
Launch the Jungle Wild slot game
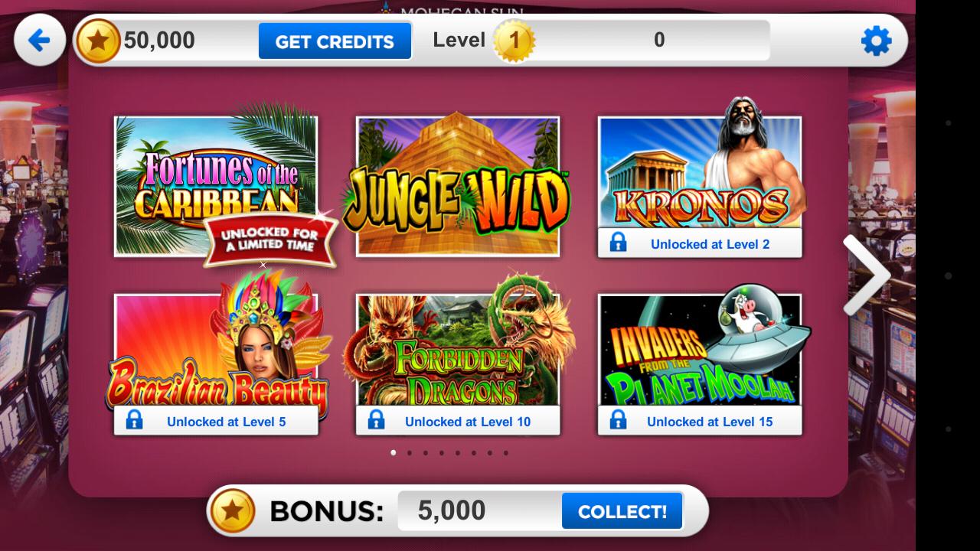pos(458,186)
